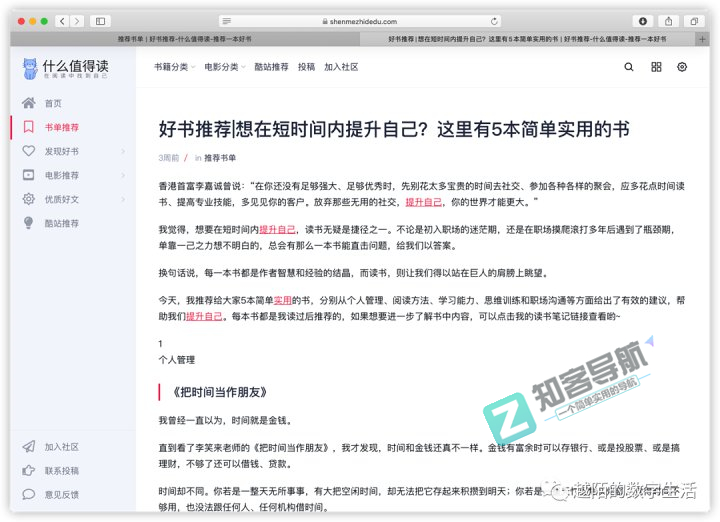Click 提升自己 link in second paragraph
This screenshot has width=720, height=522.
[277, 230]
